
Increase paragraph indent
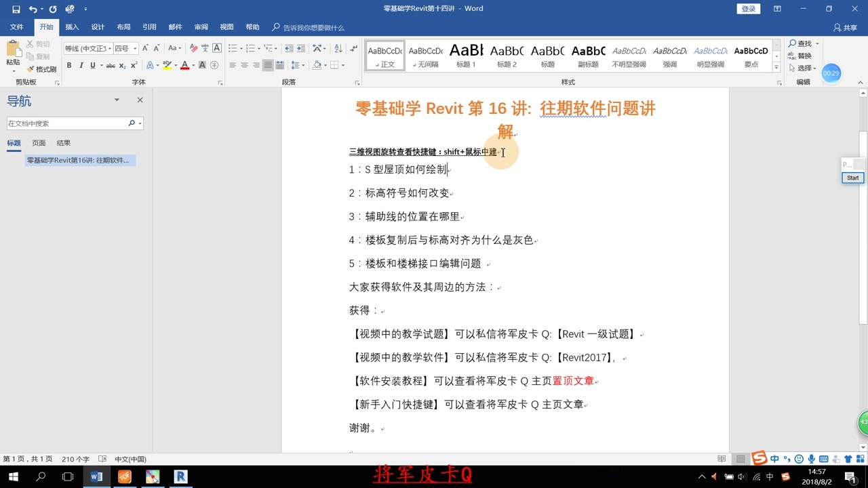[301, 48]
